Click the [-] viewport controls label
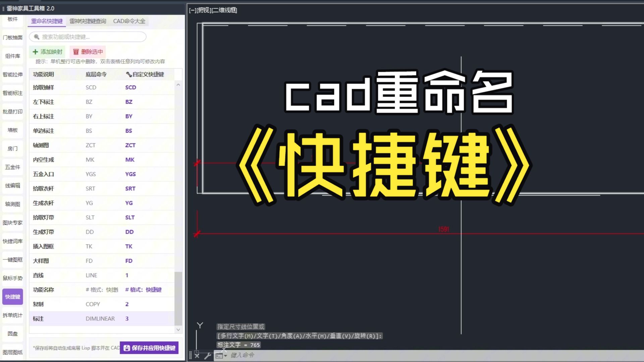644x362 pixels. [192, 10]
